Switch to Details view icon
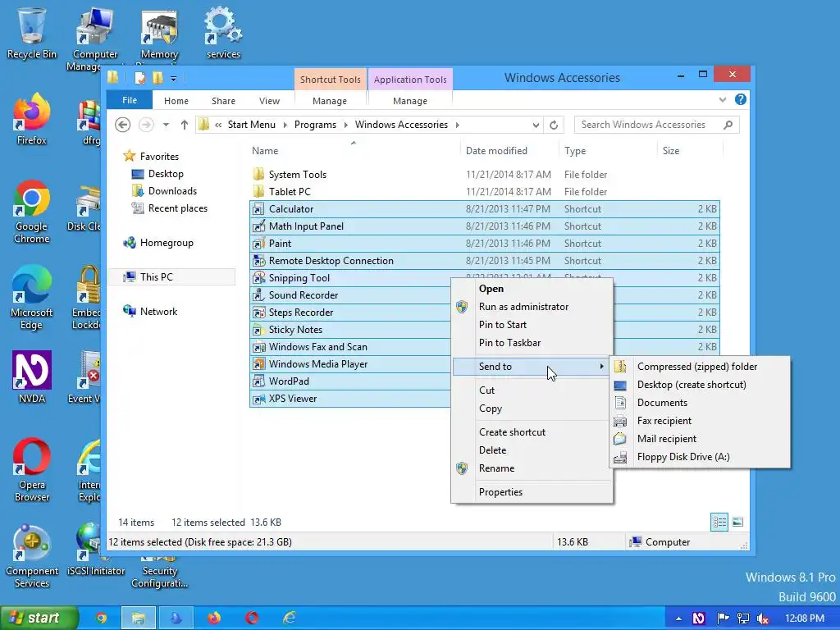Image resolution: width=840 pixels, height=630 pixels. [719, 522]
